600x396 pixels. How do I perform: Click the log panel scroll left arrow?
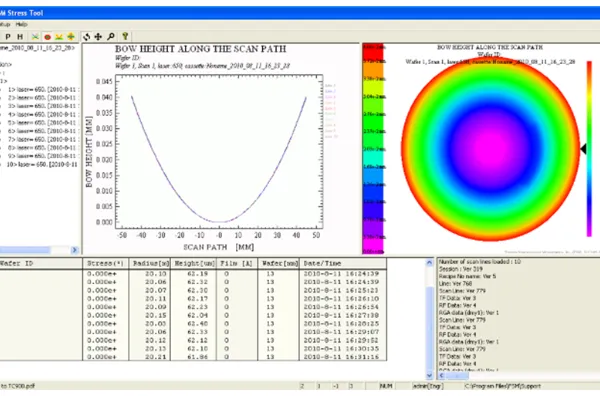[x=442, y=375]
